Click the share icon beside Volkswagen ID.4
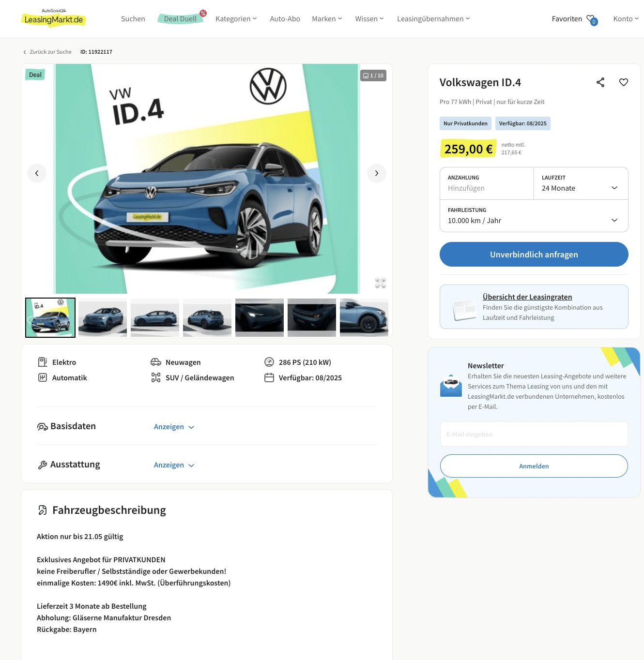 [600, 82]
